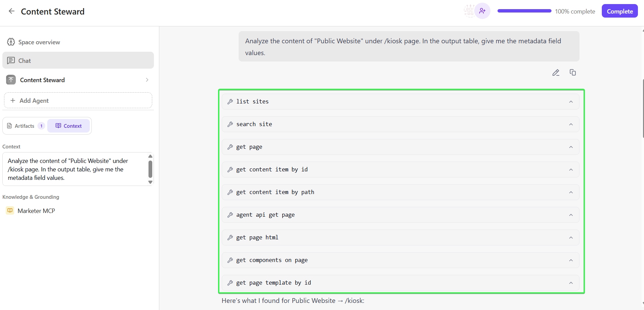Click the add-user icon in the top bar
Image resolution: width=644 pixels, height=310 pixels.
coord(483,11)
